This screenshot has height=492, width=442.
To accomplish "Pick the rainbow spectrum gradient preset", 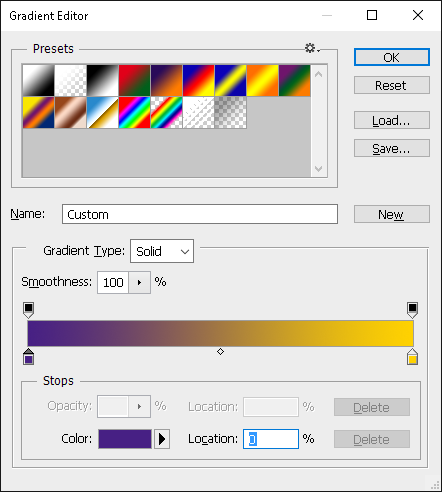I will coord(134,112).
